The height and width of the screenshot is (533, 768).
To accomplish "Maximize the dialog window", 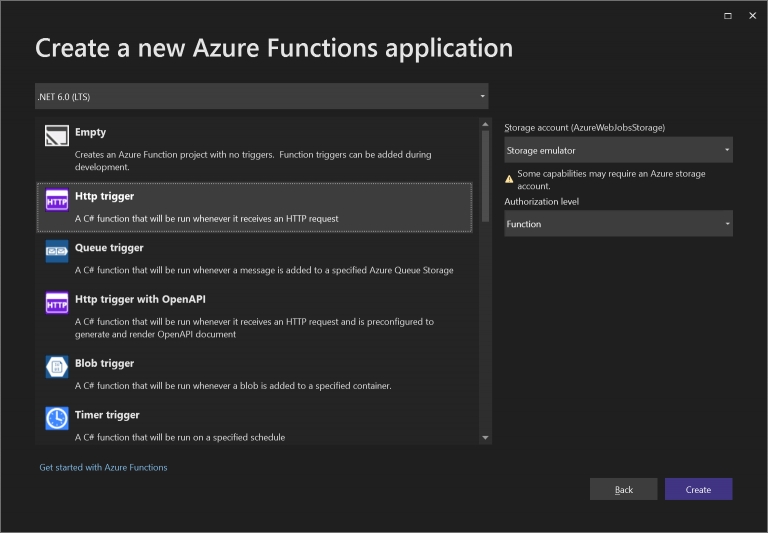I will (728, 16).
